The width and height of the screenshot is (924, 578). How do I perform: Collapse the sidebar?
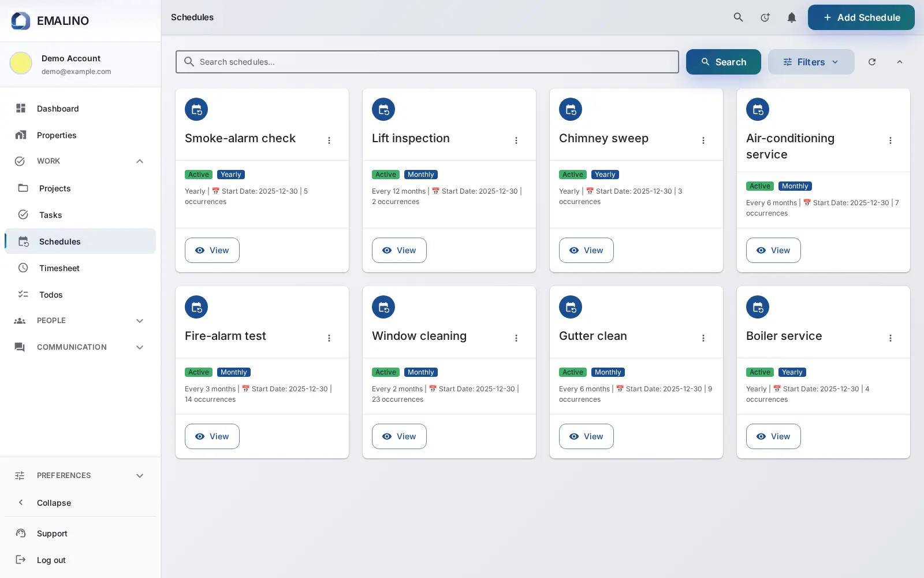(80, 503)
